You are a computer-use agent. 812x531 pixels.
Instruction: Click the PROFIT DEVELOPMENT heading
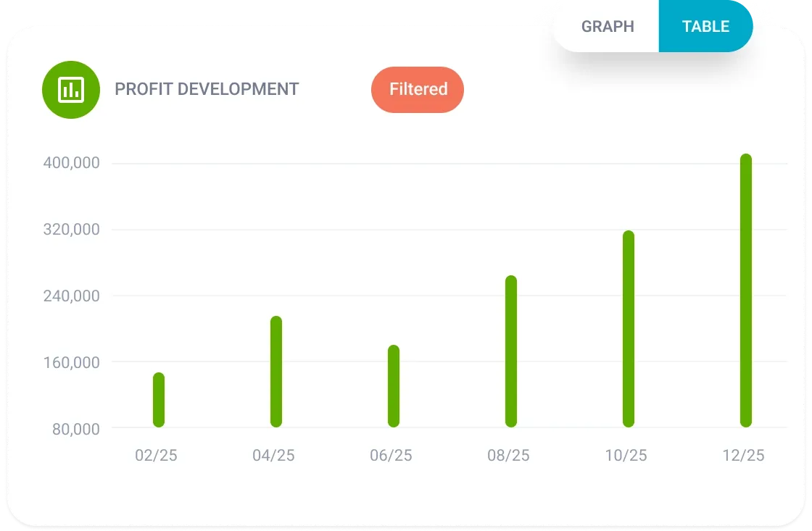tap(206, 90)
